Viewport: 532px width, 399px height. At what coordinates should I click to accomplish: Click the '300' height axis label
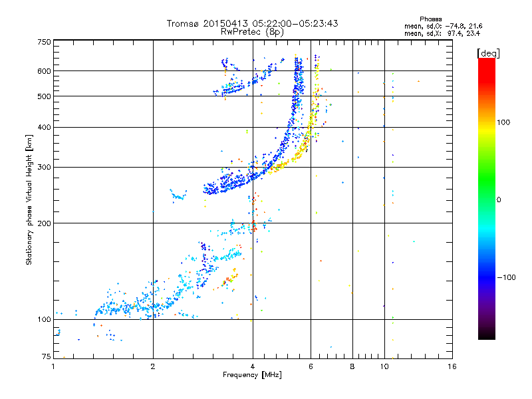[x=44, y=168]
